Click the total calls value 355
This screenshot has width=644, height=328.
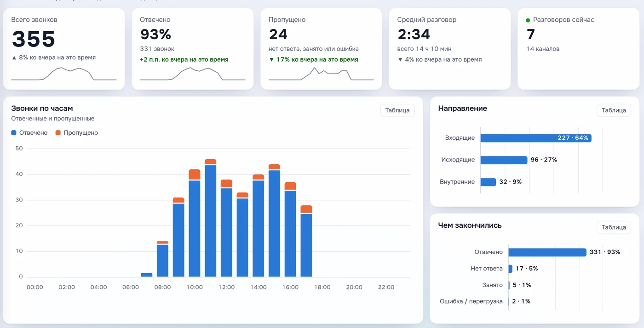(34, 39)
